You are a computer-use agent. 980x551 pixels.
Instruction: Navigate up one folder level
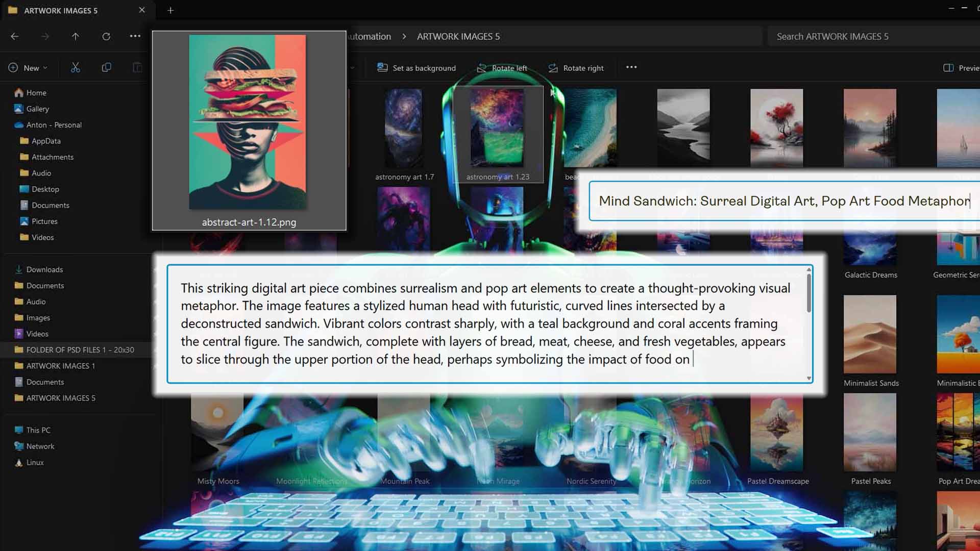[76, 36]
